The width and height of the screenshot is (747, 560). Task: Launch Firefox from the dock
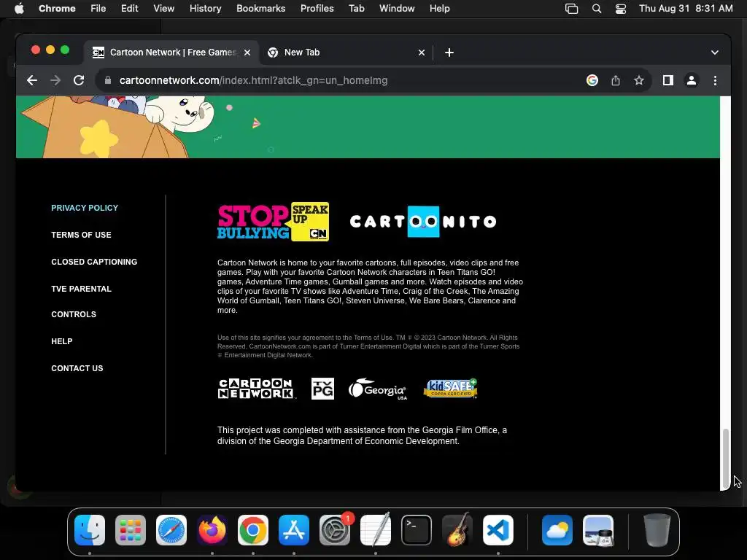coord(212,529)
